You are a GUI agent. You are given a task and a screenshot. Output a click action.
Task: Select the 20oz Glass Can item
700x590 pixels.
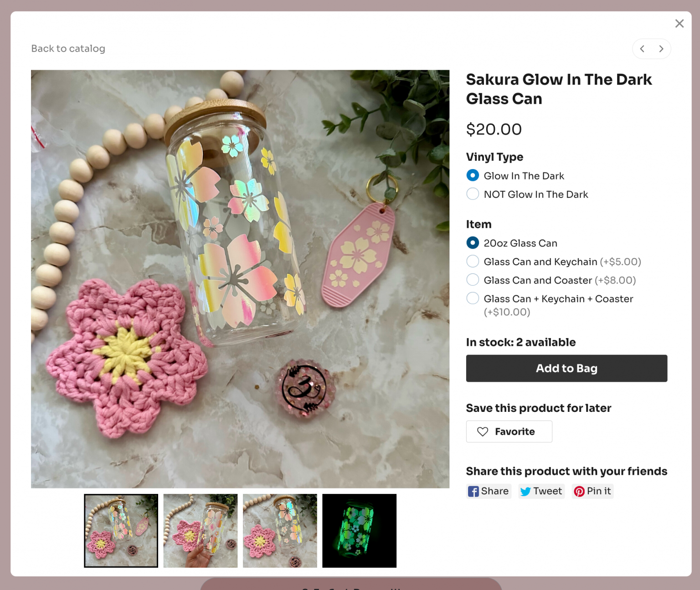[x=473, y=243]
